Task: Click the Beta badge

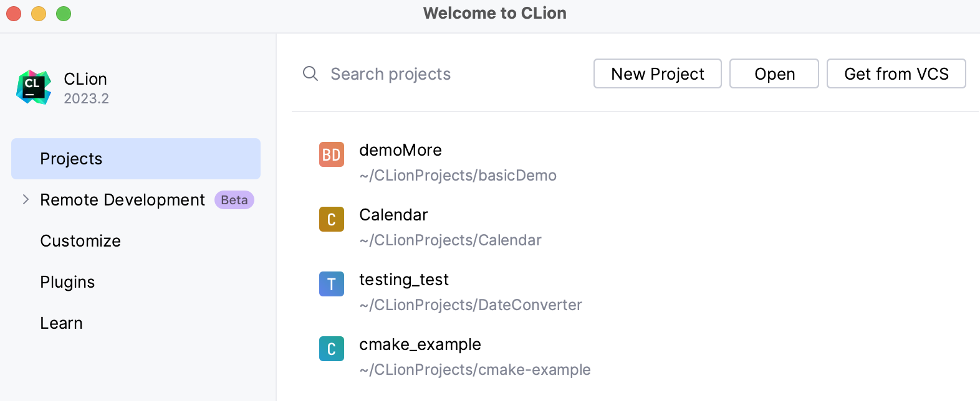Action: 234,200
